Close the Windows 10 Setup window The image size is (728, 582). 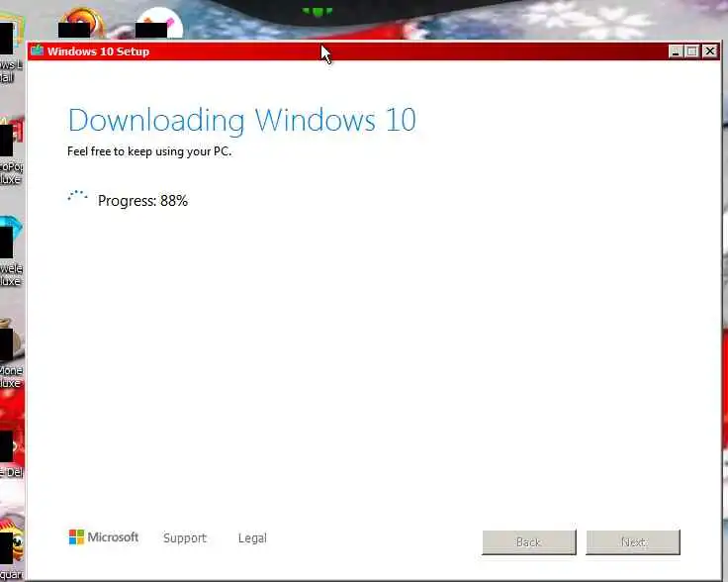[710, 51]
